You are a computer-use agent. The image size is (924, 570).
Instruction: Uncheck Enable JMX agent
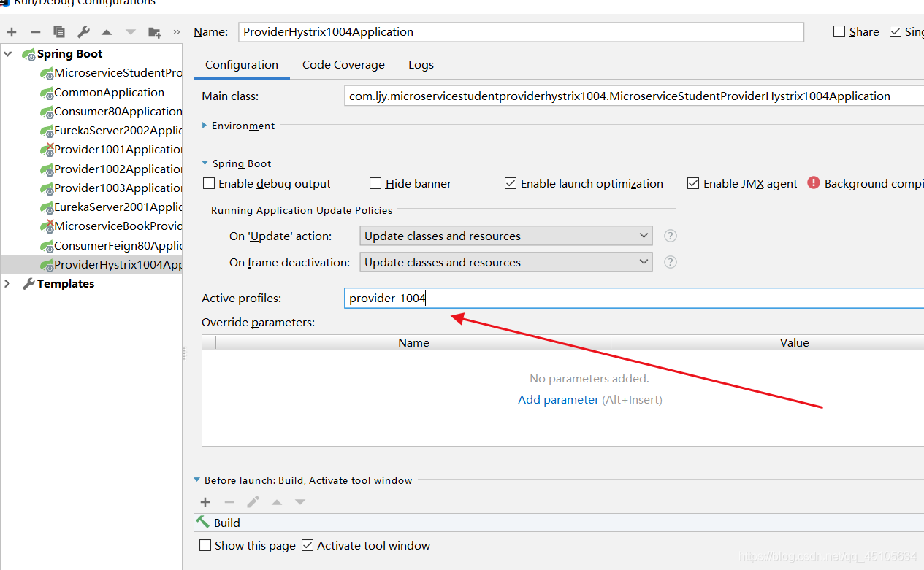693,183
